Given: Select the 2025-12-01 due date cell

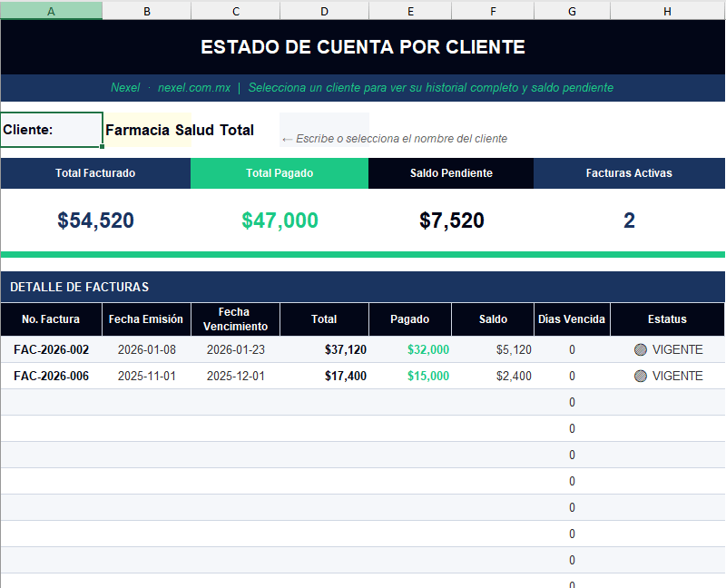Looking at the screenshot, I should click(235, 376).
